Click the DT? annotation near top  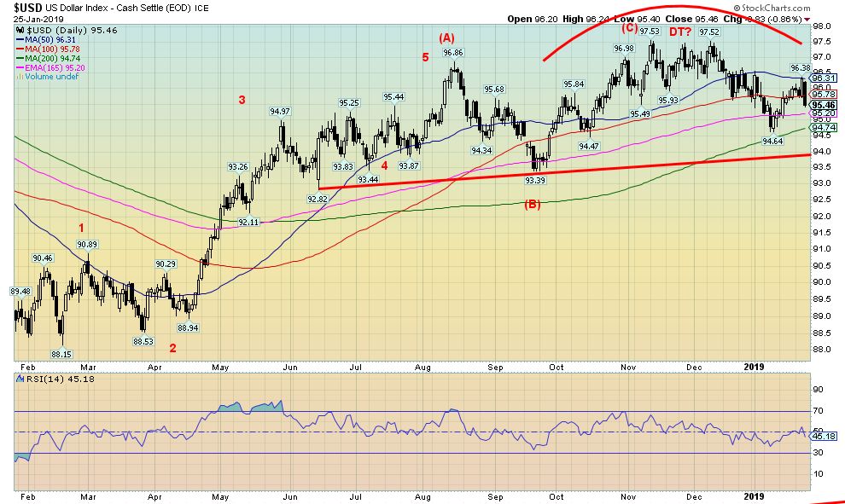coord(679,31)
